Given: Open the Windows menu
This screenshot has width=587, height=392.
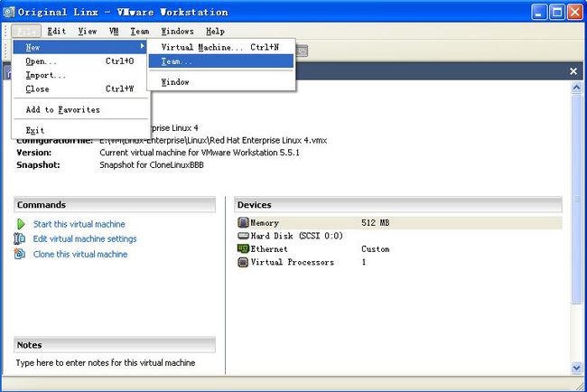Looking at the screenshot, I should click(x=177, y=32).
